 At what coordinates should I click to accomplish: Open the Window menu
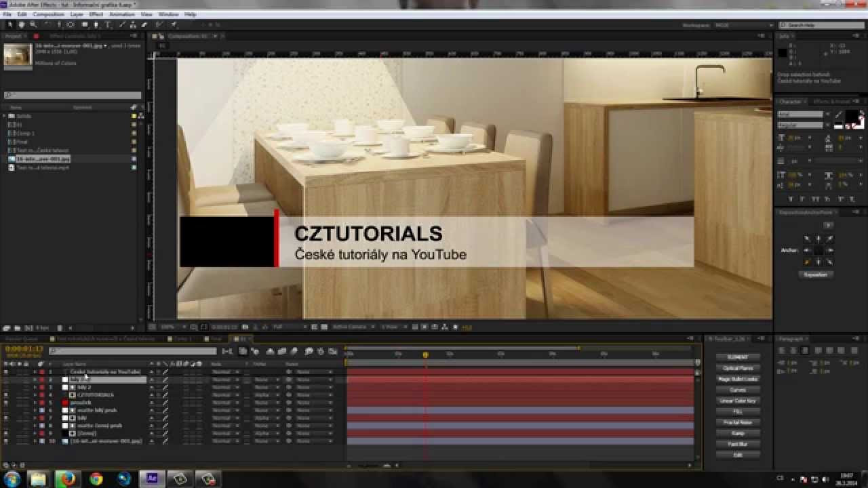coord(168,14)
